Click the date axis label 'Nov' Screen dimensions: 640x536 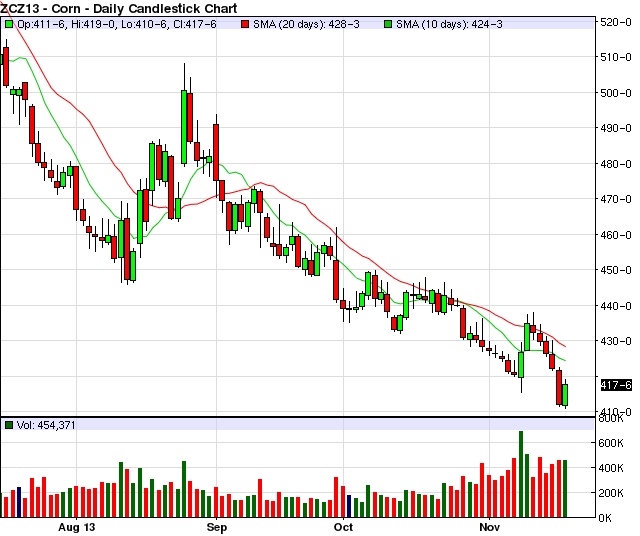click(x=489, y=527)
